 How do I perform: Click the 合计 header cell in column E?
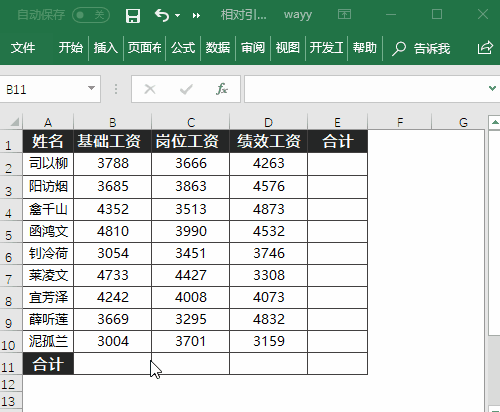point(337,141)
